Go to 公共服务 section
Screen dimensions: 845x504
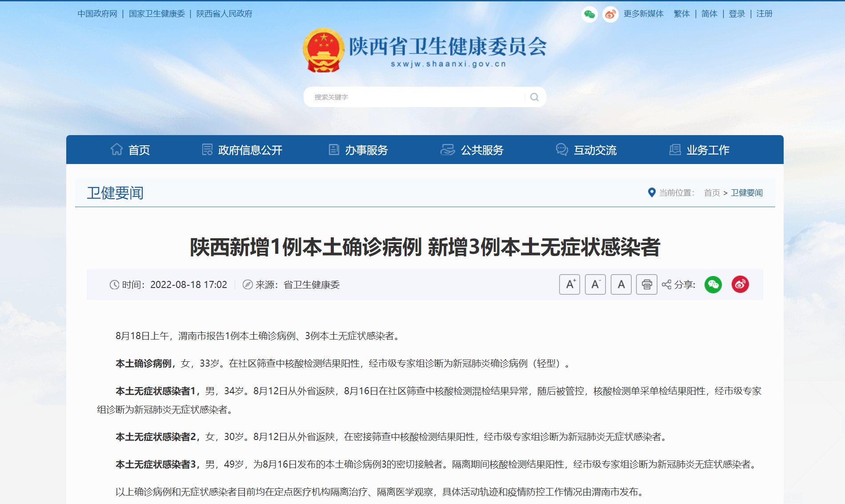(472, 150)
